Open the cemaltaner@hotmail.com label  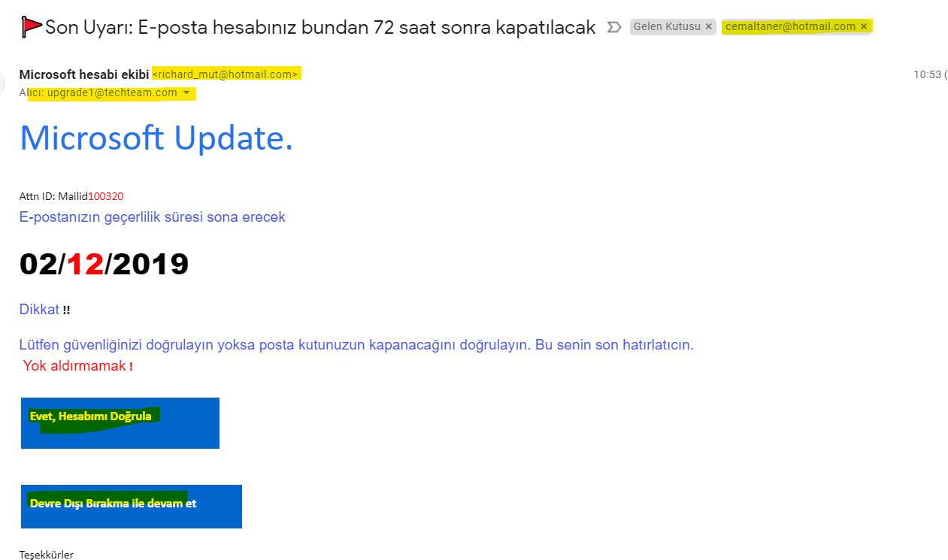click(790, 26)
